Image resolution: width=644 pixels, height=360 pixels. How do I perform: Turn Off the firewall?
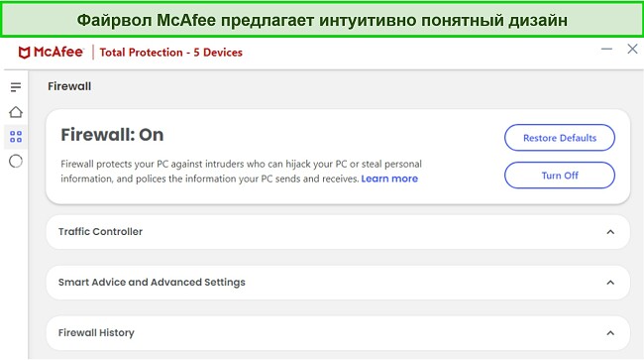tap(560, 176)
